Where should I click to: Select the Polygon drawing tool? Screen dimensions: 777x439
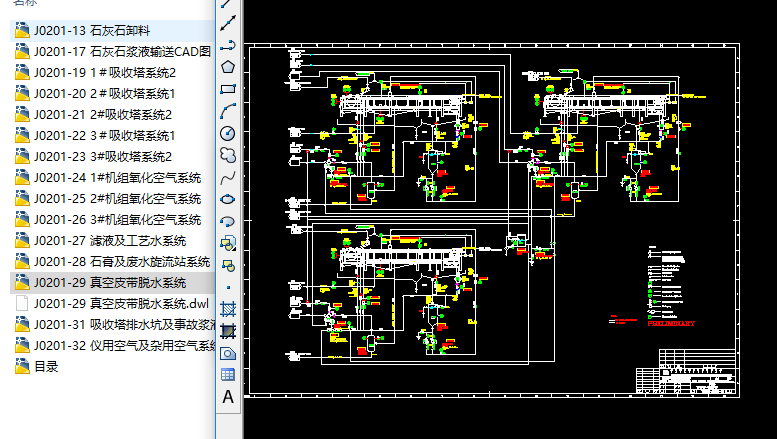[x=228, y=67]
